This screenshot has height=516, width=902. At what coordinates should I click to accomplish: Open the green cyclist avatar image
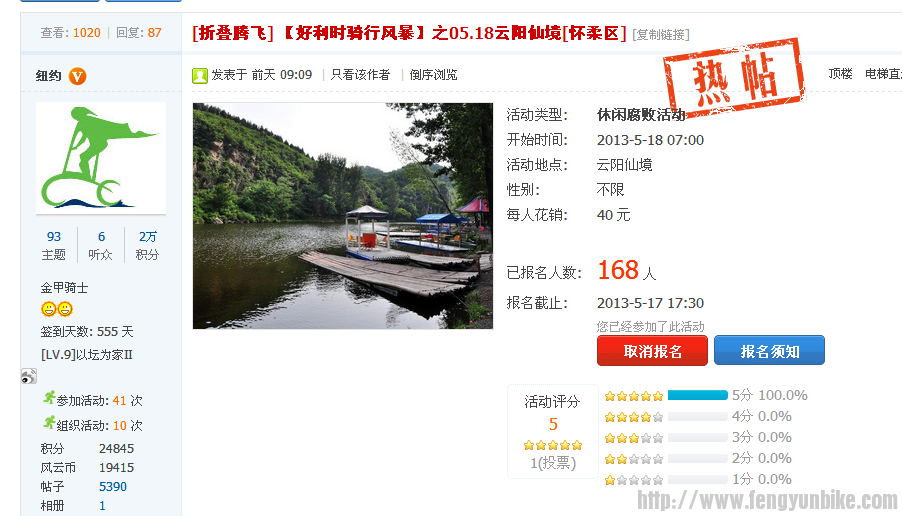101,158
